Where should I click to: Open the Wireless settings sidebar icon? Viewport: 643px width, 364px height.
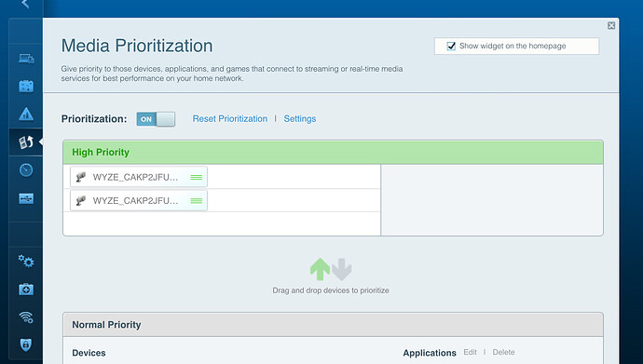(26, 317)
